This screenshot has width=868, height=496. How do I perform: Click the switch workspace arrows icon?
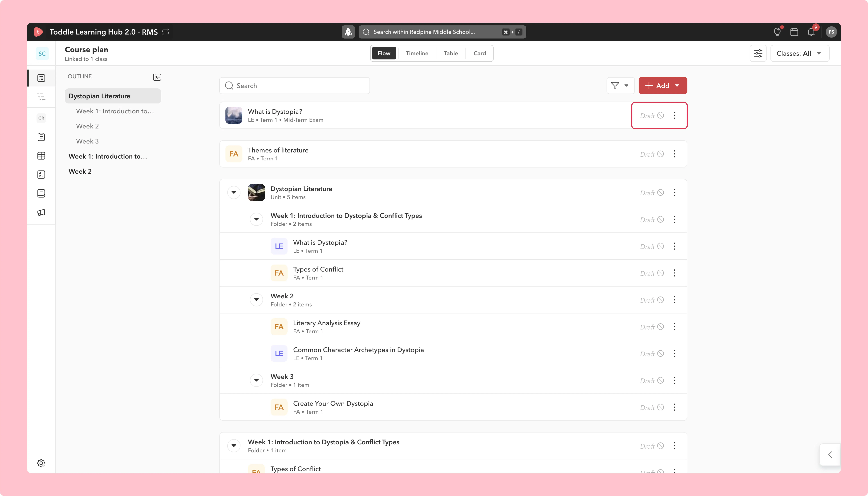166,32
